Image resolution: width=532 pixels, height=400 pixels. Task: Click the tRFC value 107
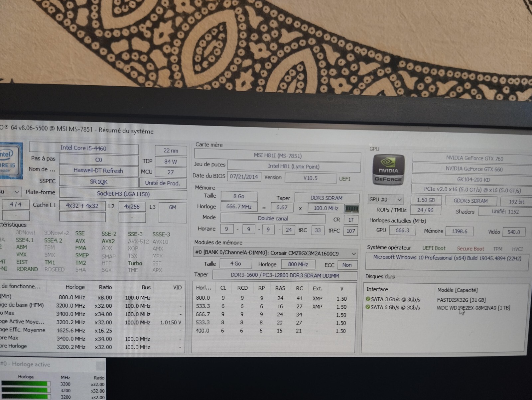351,231
